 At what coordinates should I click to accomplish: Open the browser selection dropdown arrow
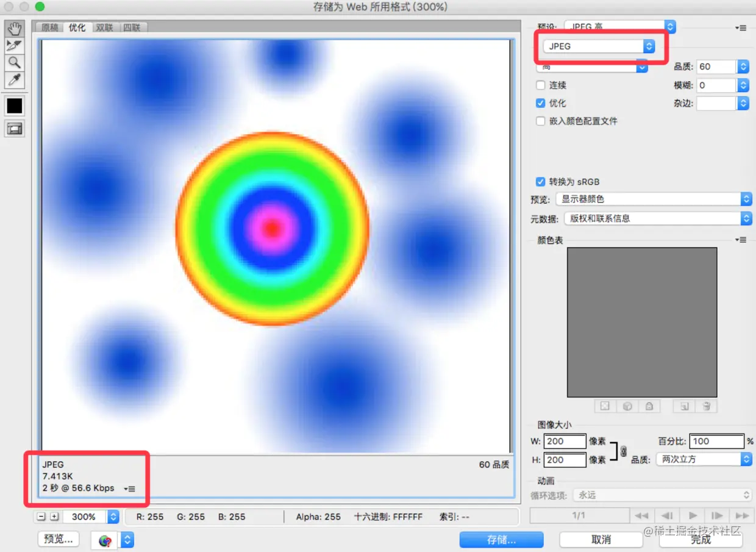click(127, 540)
